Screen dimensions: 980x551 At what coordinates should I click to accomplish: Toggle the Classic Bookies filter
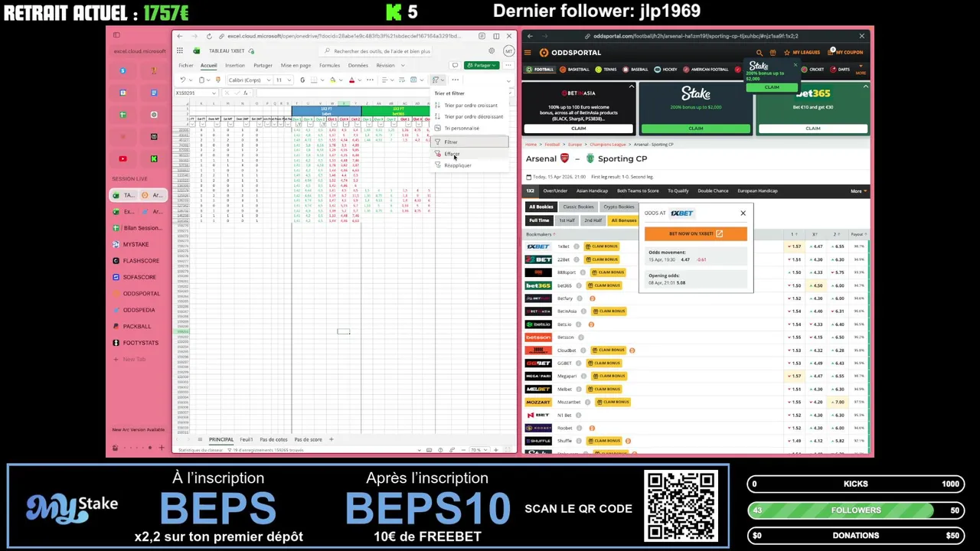point(578,207)
